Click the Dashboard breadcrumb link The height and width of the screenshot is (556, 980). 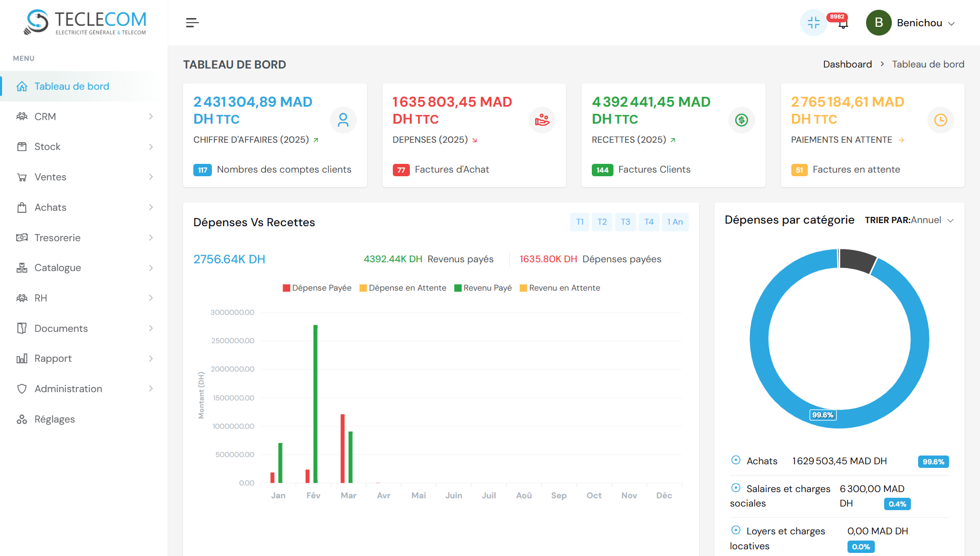click(x=847, y=64)
